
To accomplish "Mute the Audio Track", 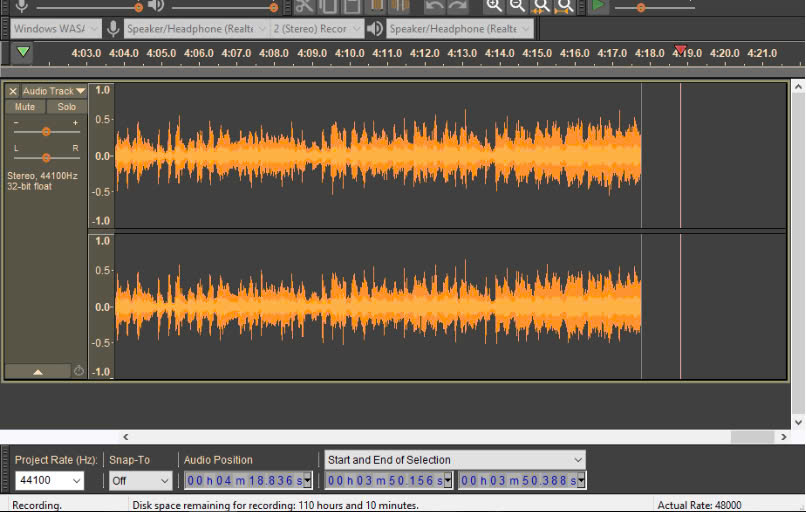I will [x=25, y=107].
